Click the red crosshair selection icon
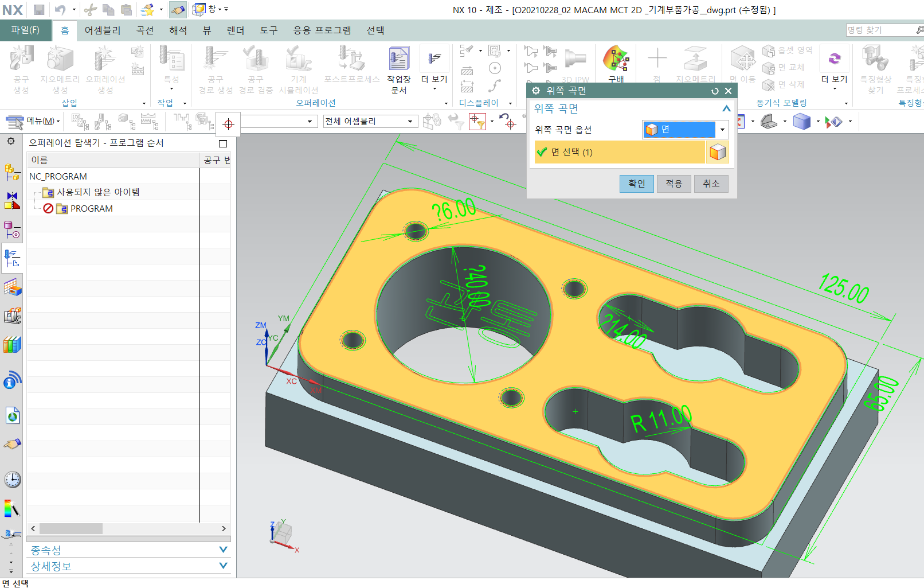The image size is (924, 588). 228,124
